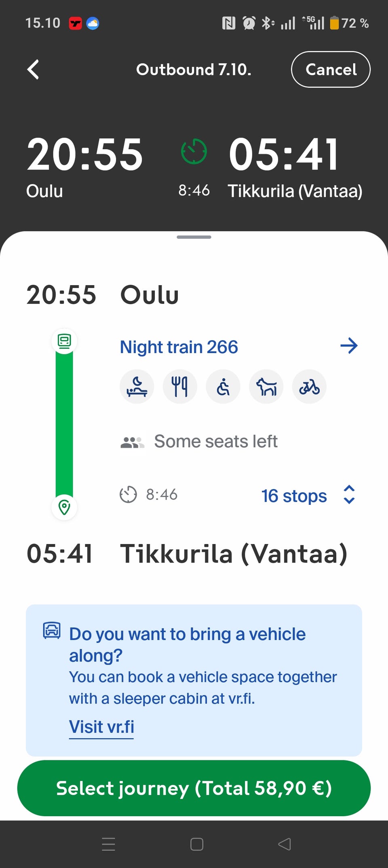Pull the bottom sheet drag handle
The height and width of the screenshot is (868, 388).
194,237
